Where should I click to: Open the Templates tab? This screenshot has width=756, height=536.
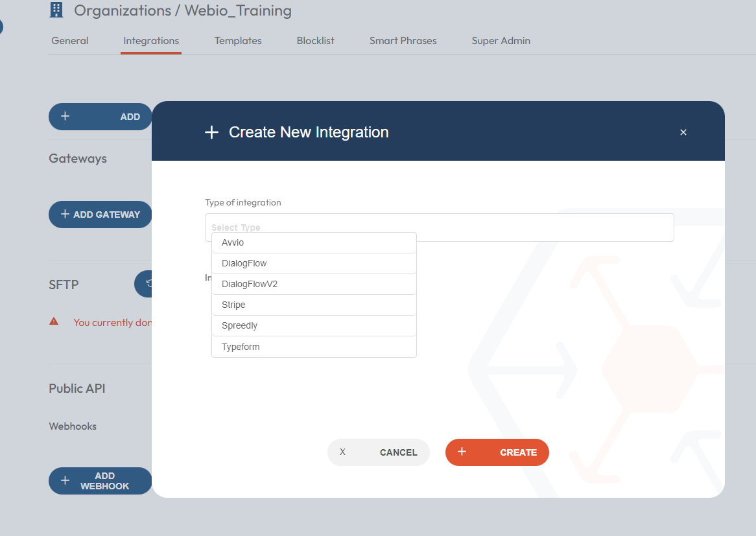click(238, 41)
